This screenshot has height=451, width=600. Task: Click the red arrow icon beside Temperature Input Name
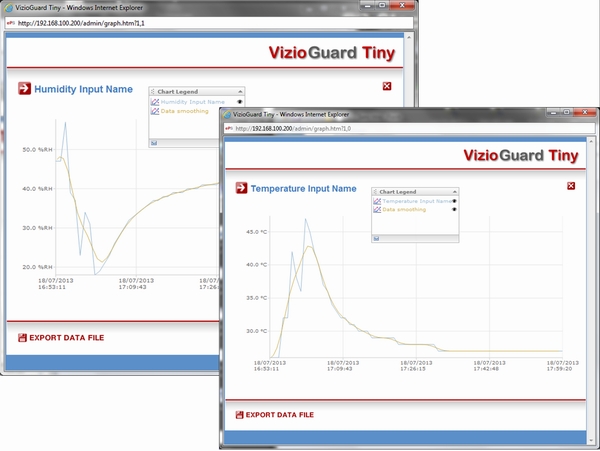(x=241, y=188)
